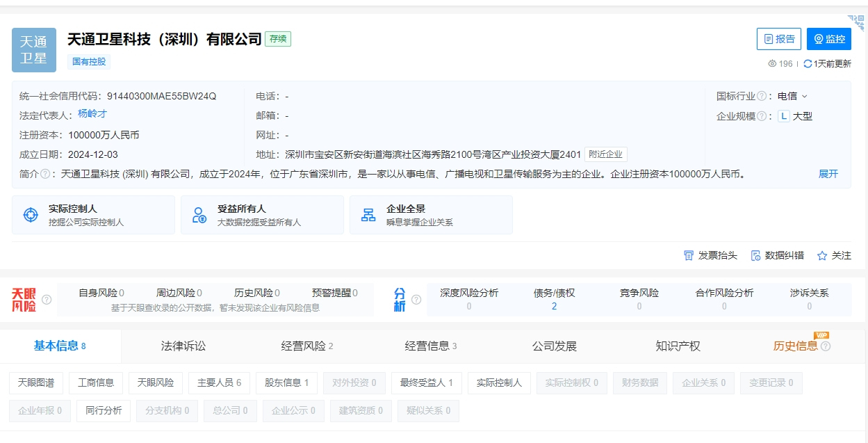Click the help icon next to 企业规模
The image size is (868, 443).
click(762, 116)
